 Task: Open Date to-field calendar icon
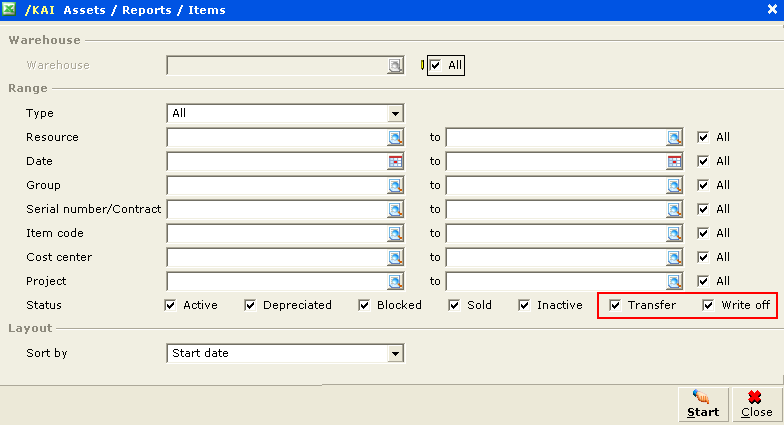(x=674, y=162)
